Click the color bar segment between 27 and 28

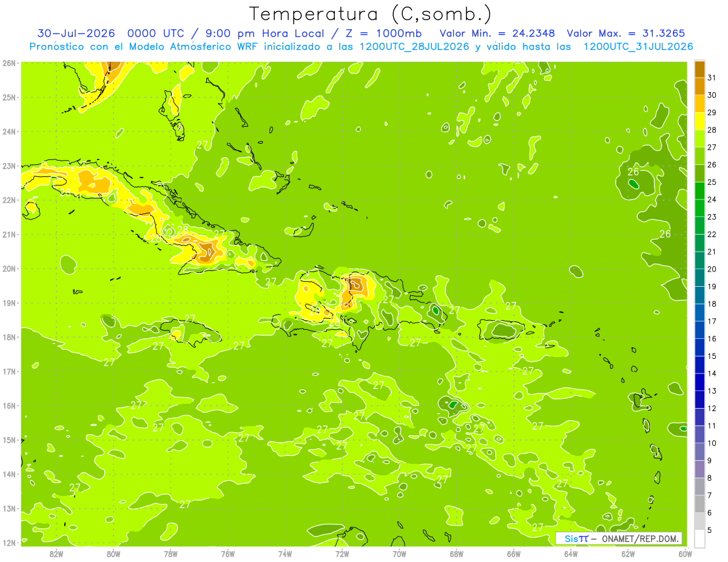point(699,139)
